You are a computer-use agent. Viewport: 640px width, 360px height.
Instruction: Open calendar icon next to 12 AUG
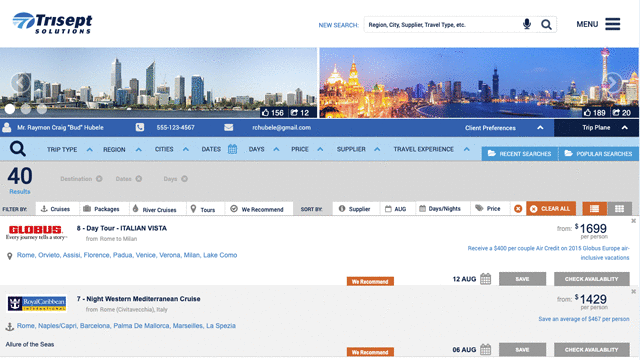click(485, 279)
